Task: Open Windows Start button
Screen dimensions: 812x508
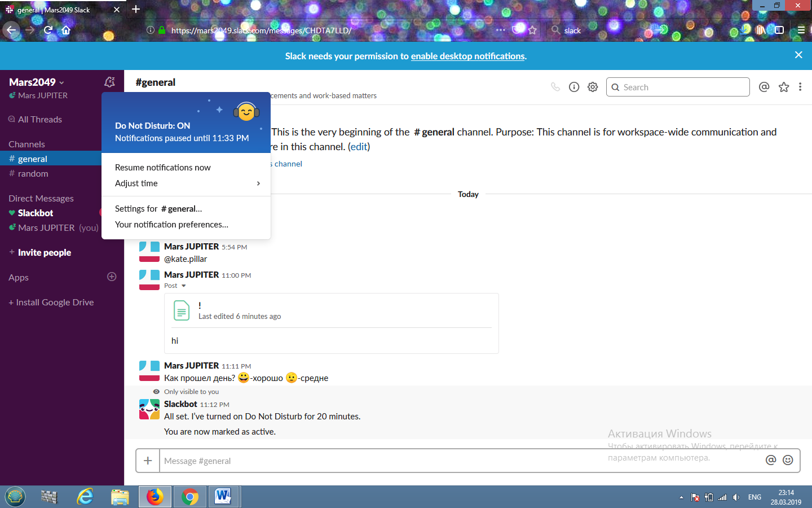Action: click(x=15, y=497)
